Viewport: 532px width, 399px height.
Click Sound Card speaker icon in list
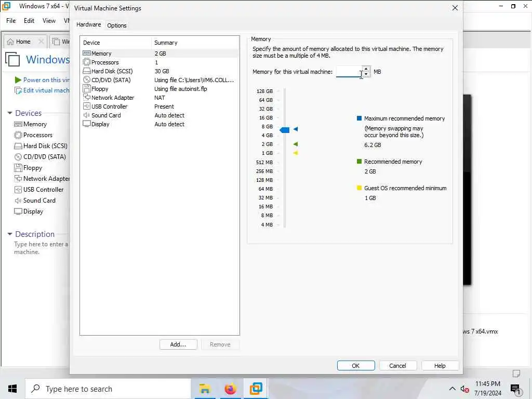pyautogui.click(x=87, y=115)
